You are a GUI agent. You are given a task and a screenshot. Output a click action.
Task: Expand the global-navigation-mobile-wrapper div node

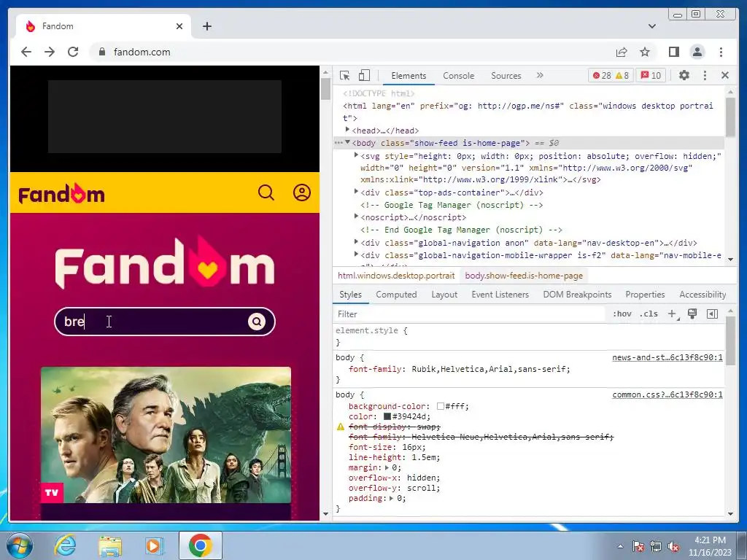356,254
